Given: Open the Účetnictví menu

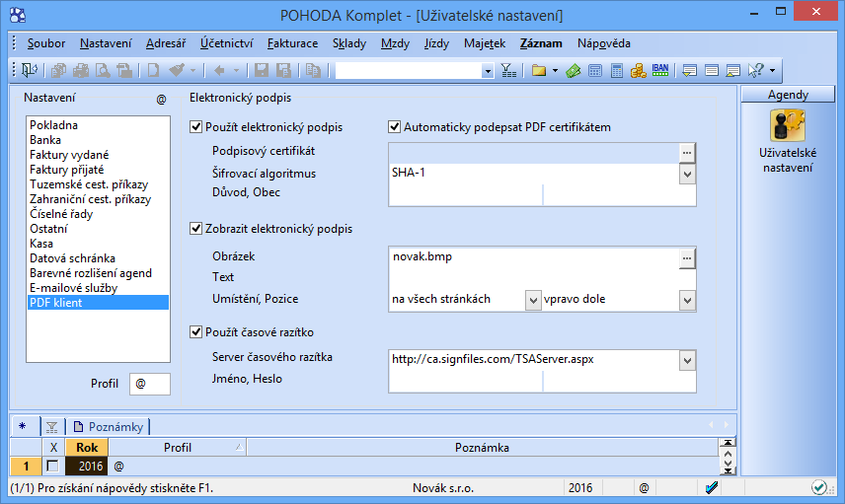Looking at the screenshot, I should (226, 43).
